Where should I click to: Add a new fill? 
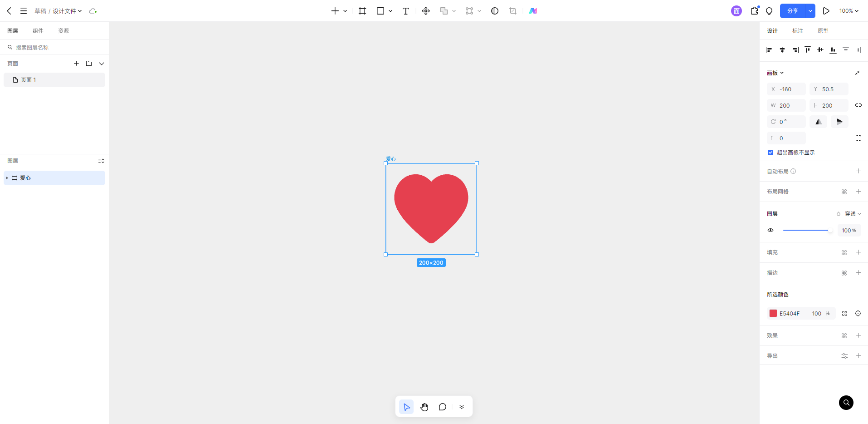tap(858, 252)
